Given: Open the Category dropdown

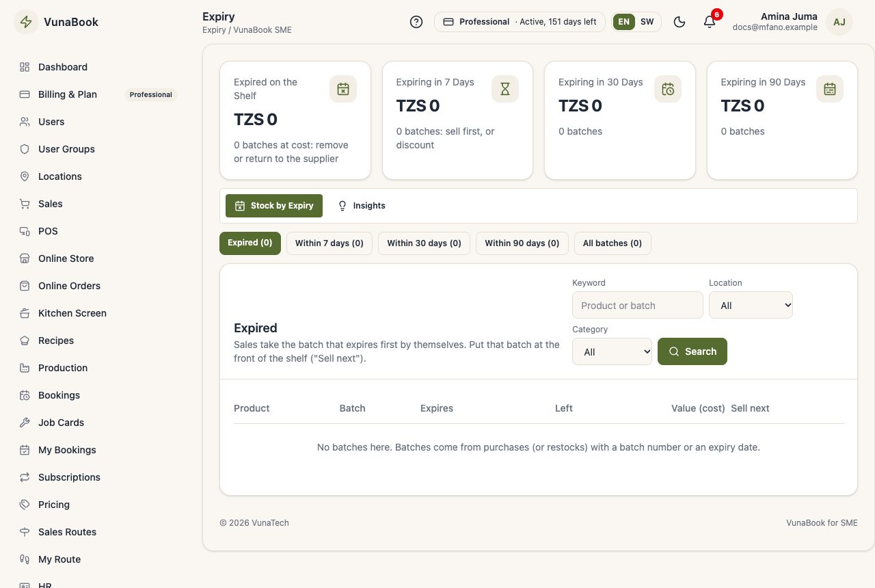Looking at the screenshot, I should (612, 351).
